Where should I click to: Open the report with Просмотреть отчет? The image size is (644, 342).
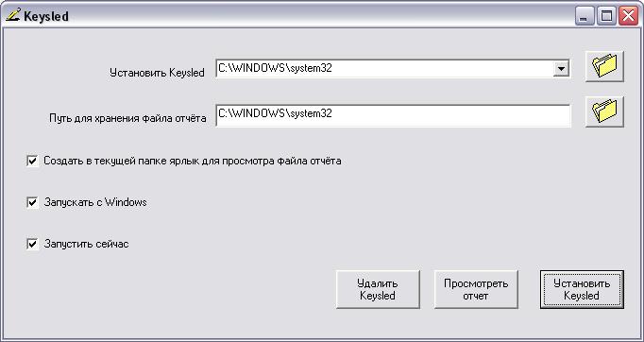tap(476, 289)
